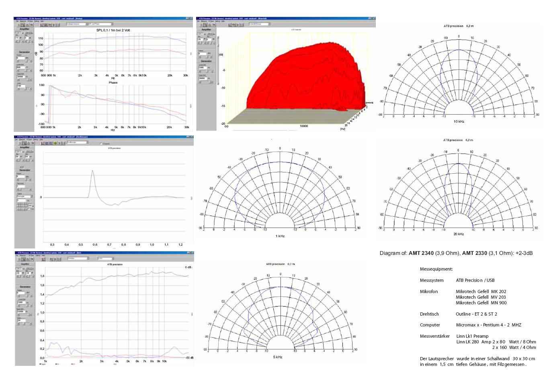Click the green toolbar icon in step response window
The image size is (557, 392).
pyautogui.click(x=55, y=143)
